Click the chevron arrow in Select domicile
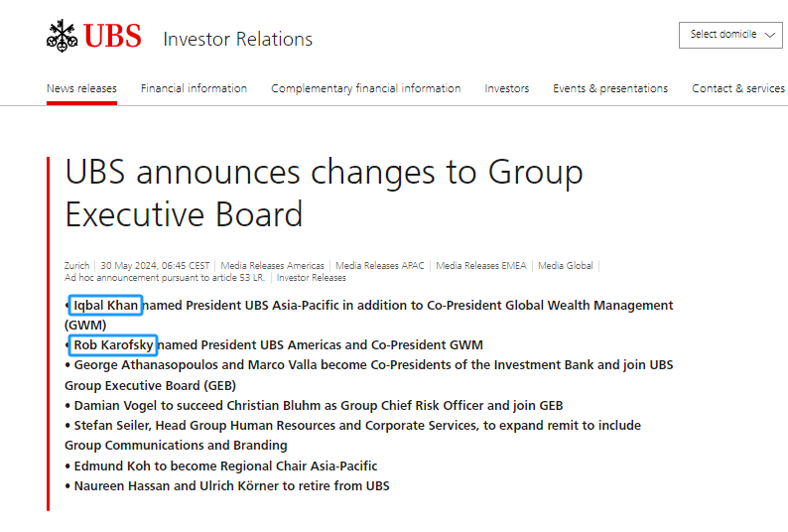 tap(769, 35)
